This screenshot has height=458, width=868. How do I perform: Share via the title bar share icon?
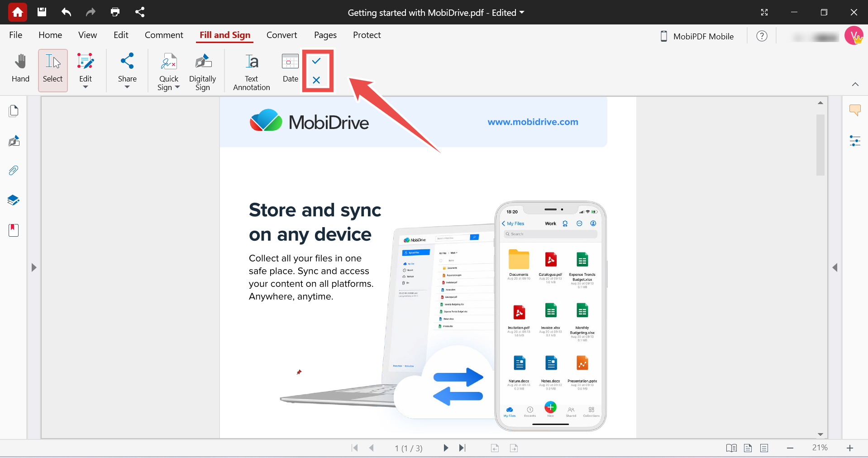point(140,12)
